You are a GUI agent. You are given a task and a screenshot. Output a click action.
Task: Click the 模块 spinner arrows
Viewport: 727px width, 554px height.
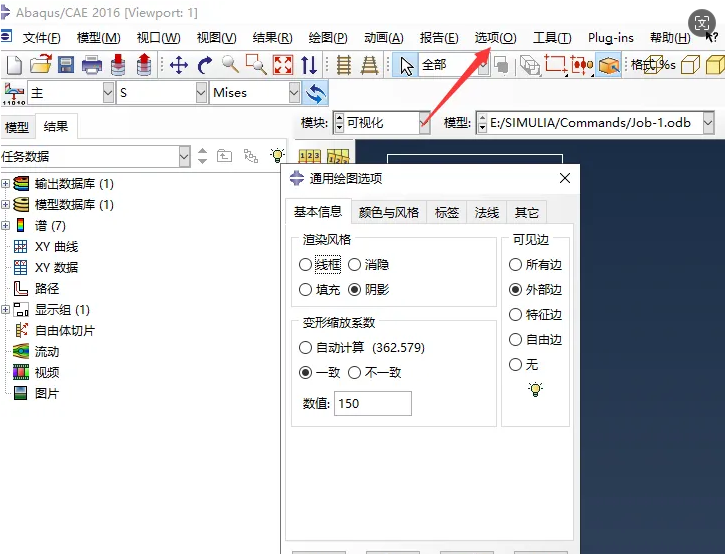click(x=339, y=122)
